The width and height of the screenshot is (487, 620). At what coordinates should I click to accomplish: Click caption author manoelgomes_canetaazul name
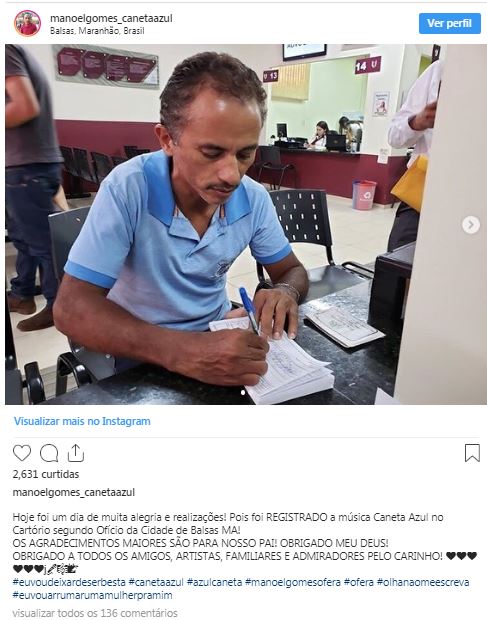(x=74, y=492)
